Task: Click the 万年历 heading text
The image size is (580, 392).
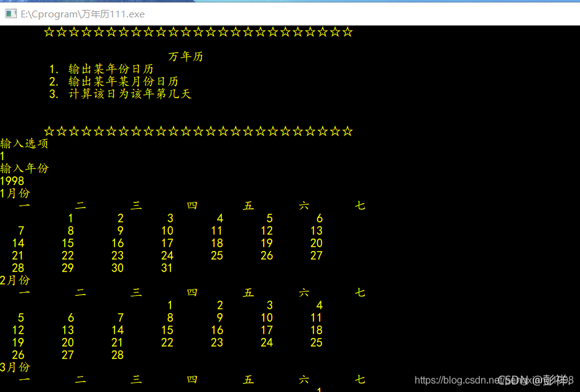Action: (x=186, y=56)
